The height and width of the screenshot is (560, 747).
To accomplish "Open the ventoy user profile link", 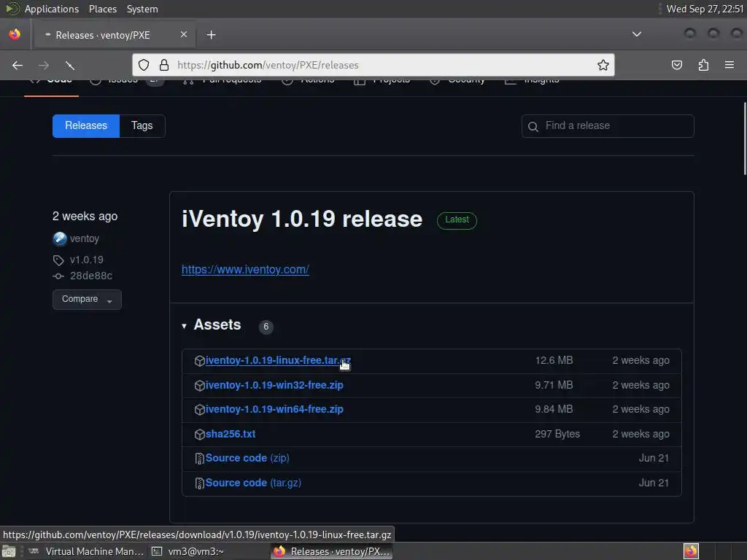I will pos(85,238).
